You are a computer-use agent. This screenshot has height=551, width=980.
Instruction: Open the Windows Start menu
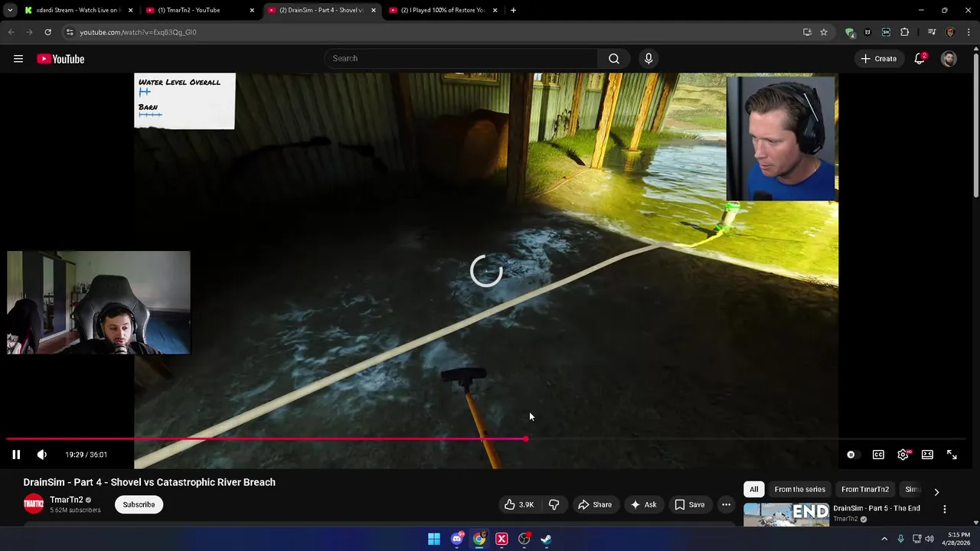[x=434, y=539]
